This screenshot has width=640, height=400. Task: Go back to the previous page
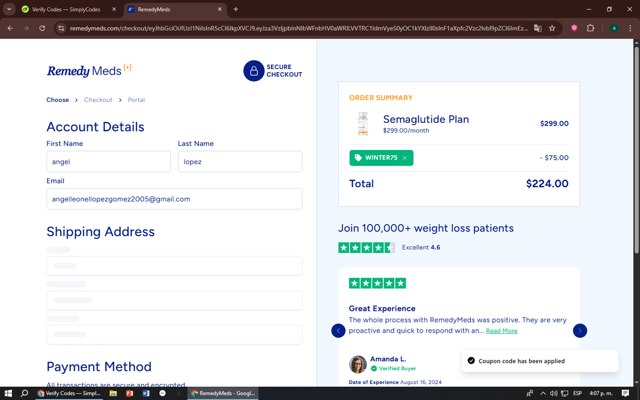click(x=10, y=28)
